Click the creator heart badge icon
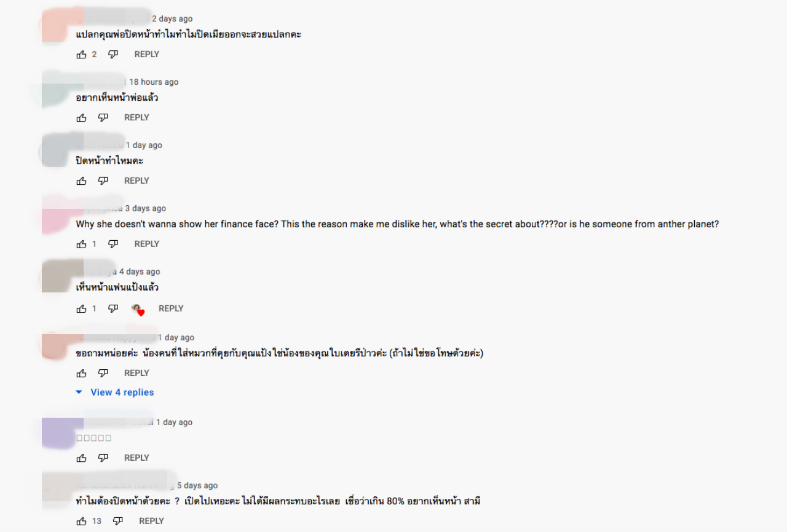The image size is (787, 532). coord(138,309)
